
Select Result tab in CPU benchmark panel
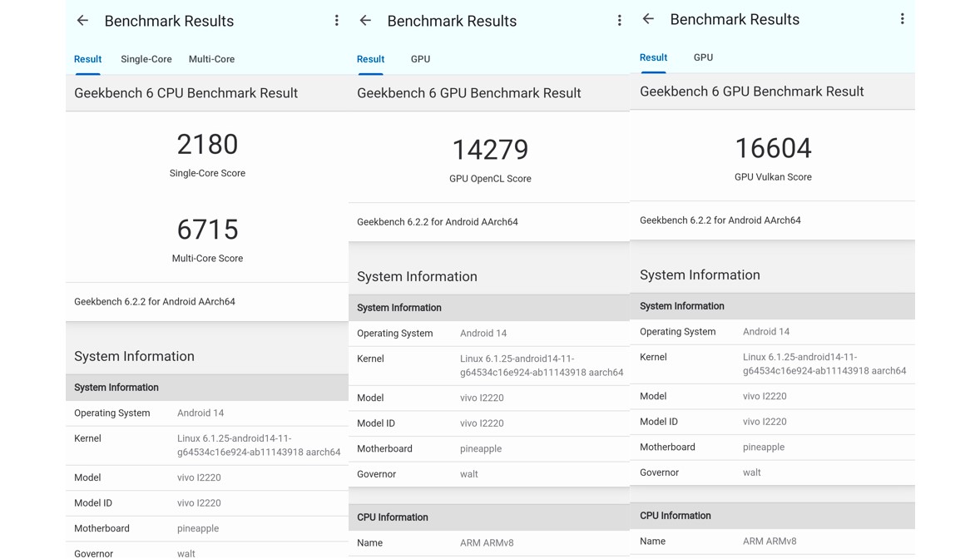87,59
